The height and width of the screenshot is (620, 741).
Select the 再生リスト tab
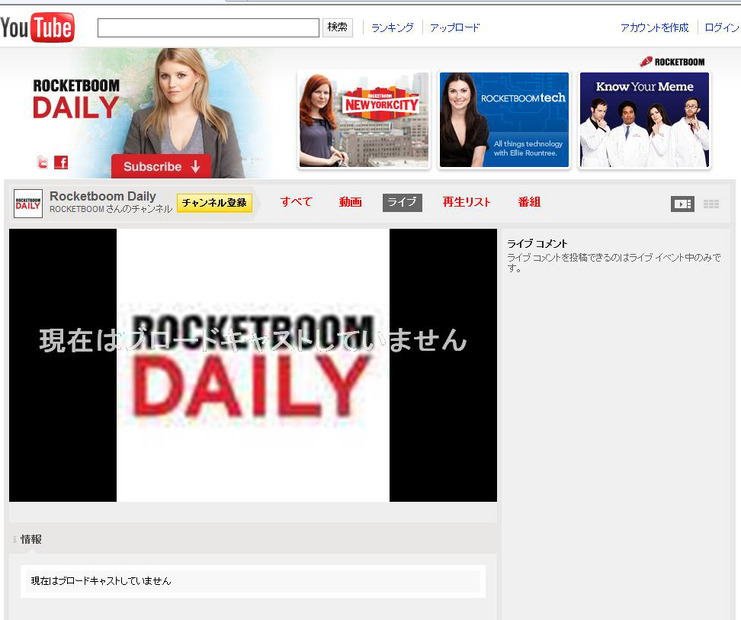[466, 202]
